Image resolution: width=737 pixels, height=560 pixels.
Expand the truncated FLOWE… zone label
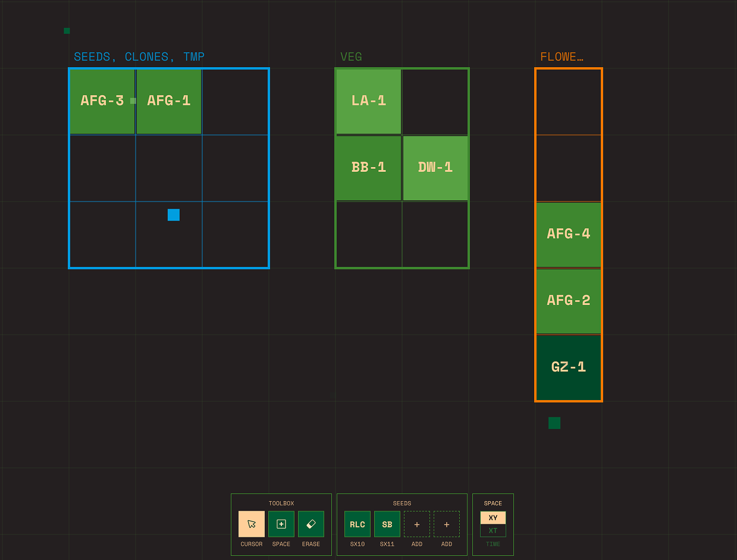[561, 56]
